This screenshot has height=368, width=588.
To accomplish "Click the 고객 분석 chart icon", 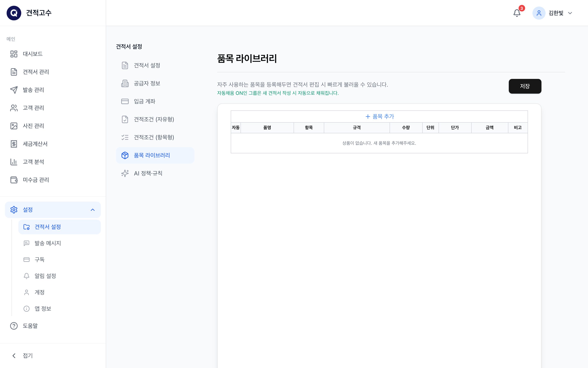I will pos(14,162).
